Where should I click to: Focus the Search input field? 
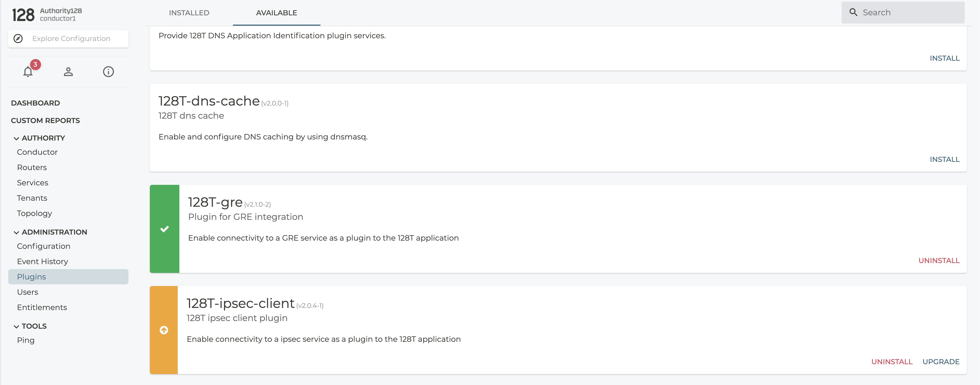[x=909, y=12]
